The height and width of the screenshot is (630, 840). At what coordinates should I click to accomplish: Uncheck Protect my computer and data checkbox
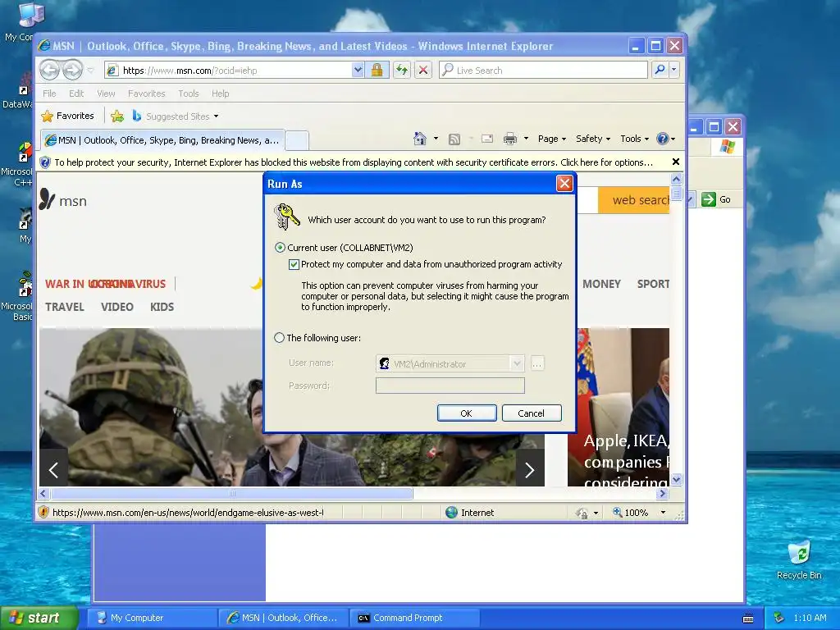(x=294, y=264)
